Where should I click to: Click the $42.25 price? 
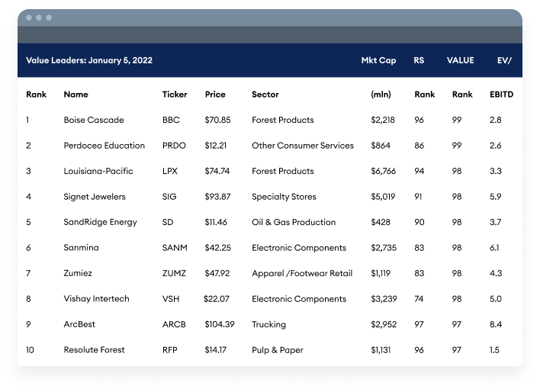[217, 248]
